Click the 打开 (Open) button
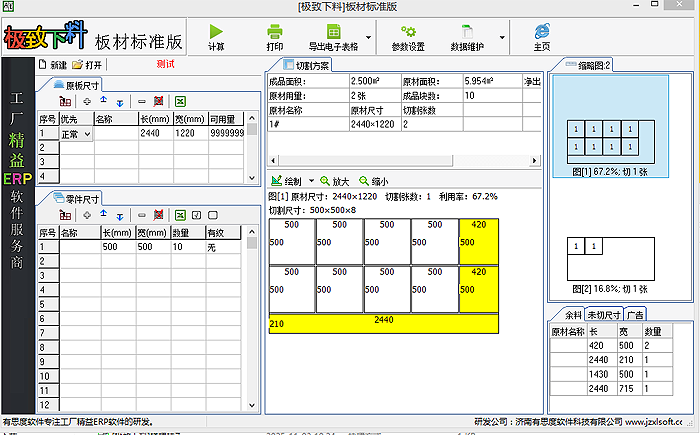Image resolution: width=700 pixels, height=435 pixels. pyautogui.click(x=87, y=65)
